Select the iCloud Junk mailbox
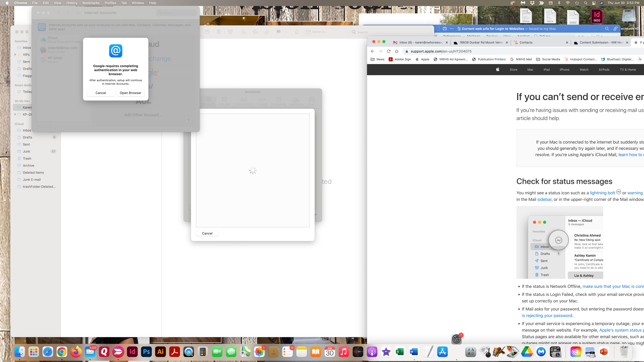 click(27, 151)
